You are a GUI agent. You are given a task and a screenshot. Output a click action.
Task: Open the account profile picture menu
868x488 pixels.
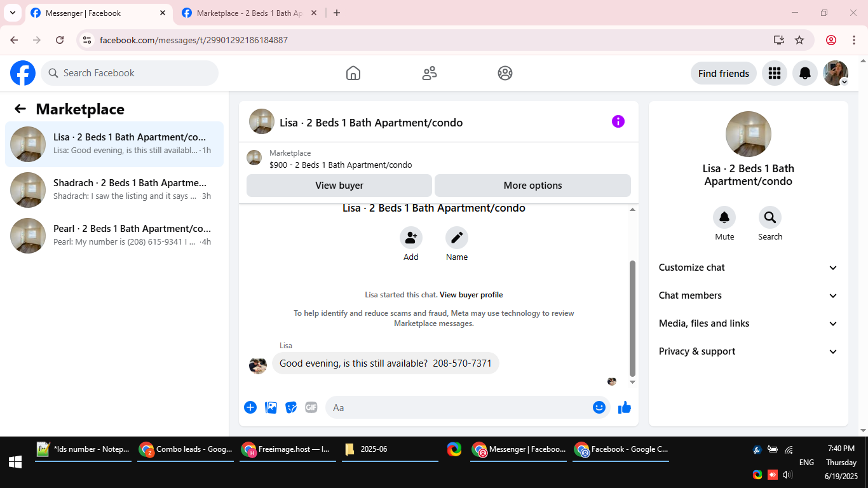pos(836,73)
